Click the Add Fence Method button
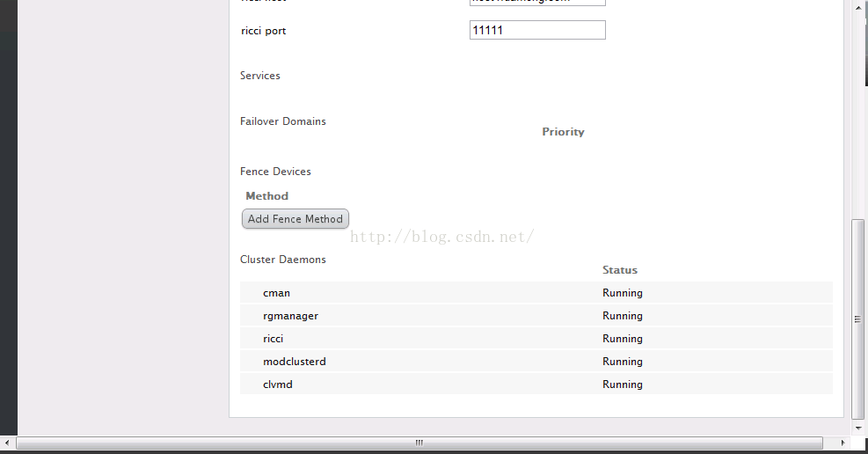 tap(295, 219)
